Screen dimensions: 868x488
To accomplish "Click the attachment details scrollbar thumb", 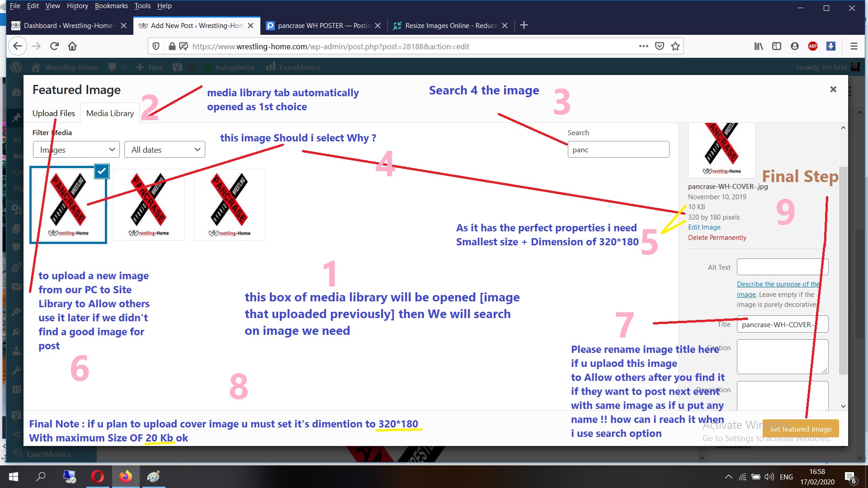I will pyautogui.click(x=843, y=270).
